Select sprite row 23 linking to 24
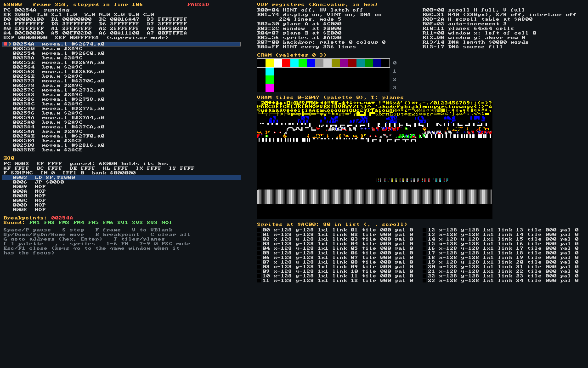 click(x=501, y=281)
